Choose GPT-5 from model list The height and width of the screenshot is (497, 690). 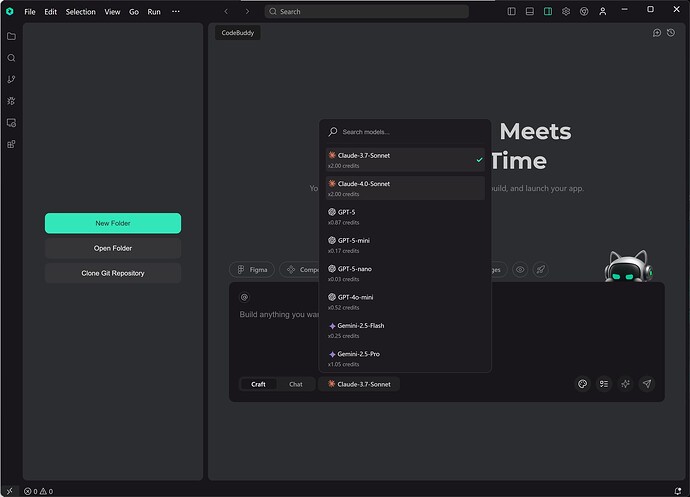pyautogui.click(x=405, y=217)
